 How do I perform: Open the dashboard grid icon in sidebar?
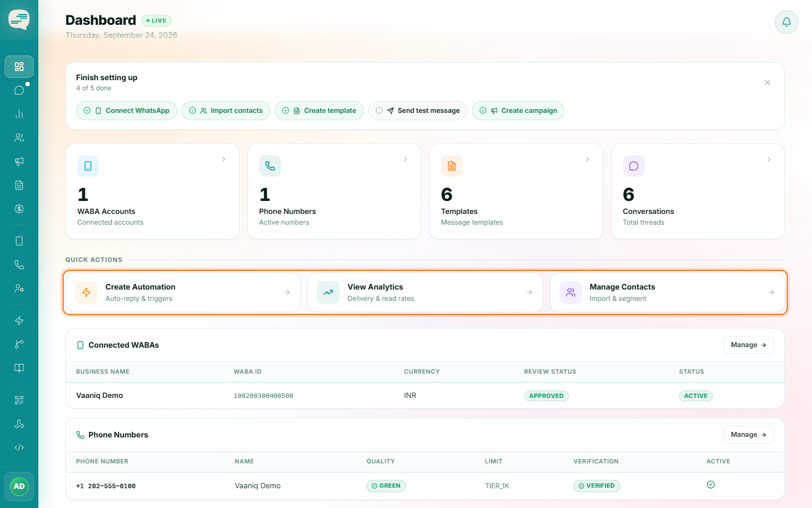(x=19, y=67)
